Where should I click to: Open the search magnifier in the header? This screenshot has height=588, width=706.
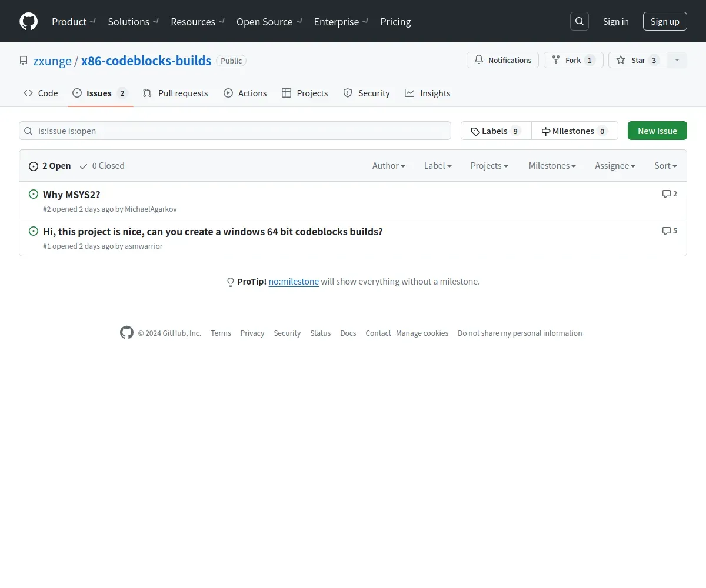coord(580,21)
